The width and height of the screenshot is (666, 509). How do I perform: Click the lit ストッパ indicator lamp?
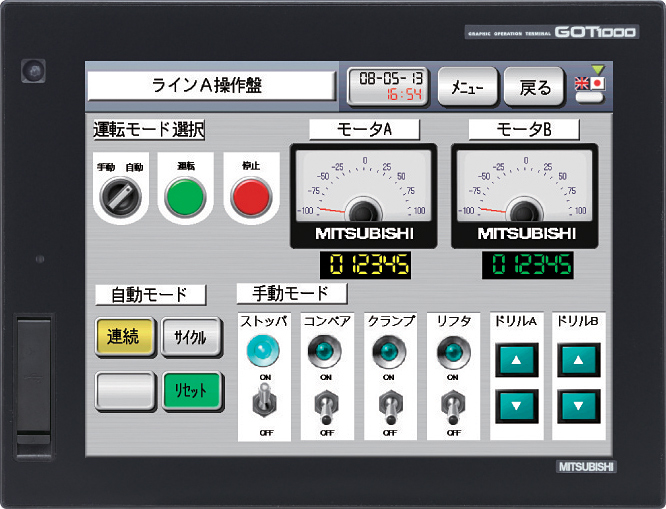click(263, 350)
